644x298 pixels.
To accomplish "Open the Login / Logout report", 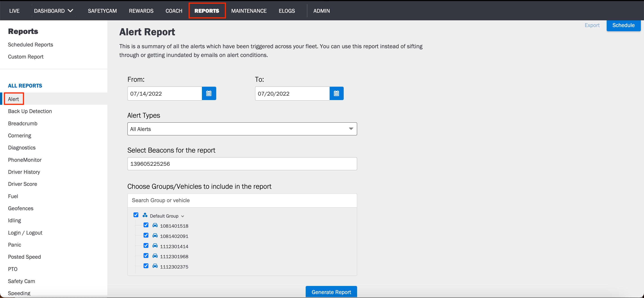I will tap(25, 233).
